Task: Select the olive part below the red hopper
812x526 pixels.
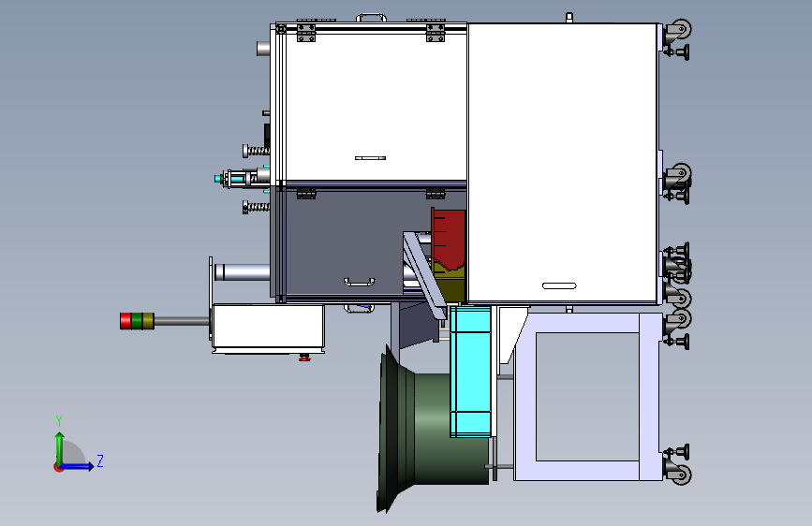Action: point(450,282)
